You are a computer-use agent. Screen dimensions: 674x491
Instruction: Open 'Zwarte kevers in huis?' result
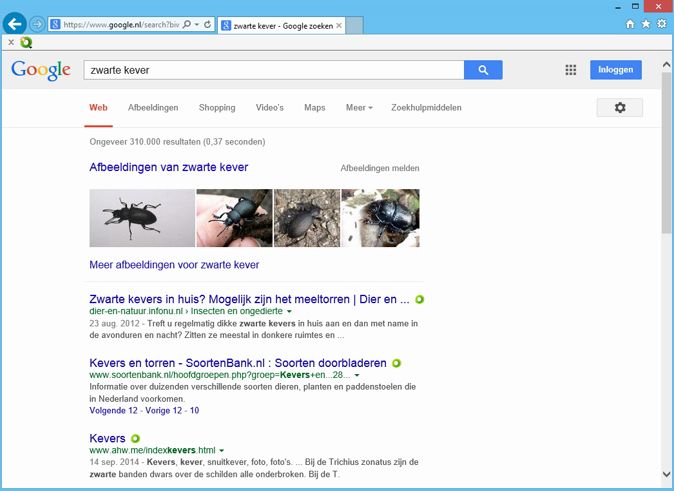(249, 299)
